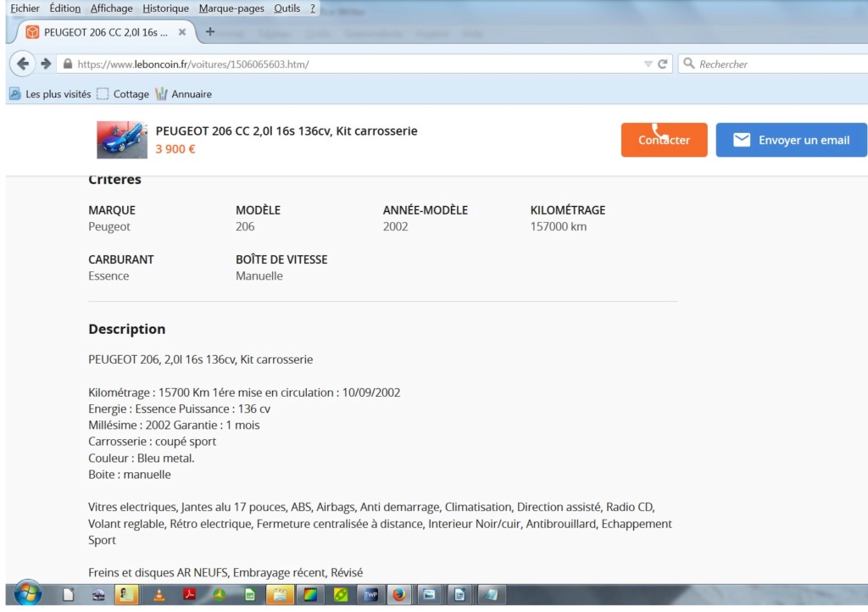Click the Peugeot value under MARQUE
868x612 pixels.
pyautogui.click(x=109, y=226)
